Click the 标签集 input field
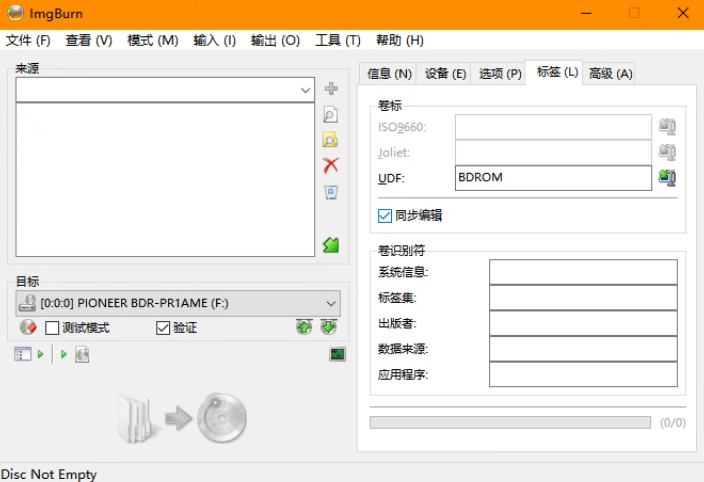The image size is (704, 482). pyautogui.click(x=583, y=298)
